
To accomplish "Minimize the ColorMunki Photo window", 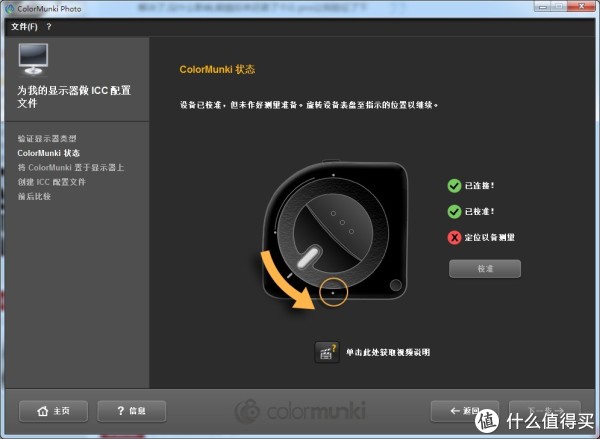I will (x=542, y=7).
